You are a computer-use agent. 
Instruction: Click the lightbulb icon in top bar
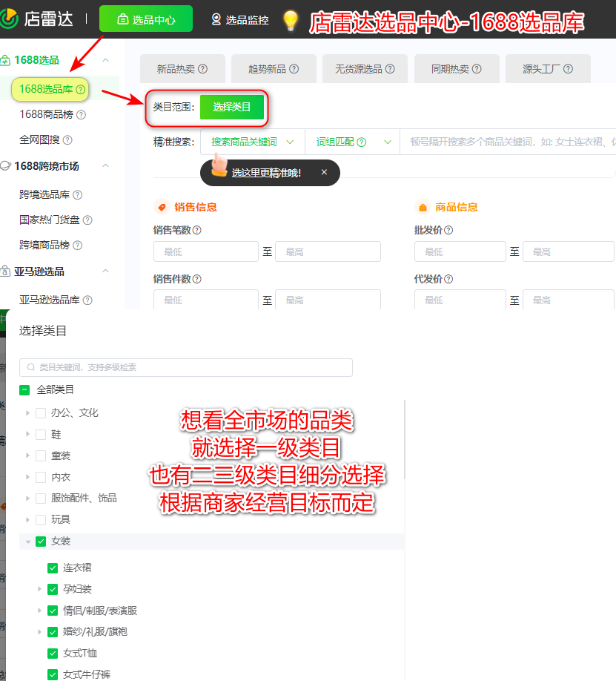click(x=289, y=19)
